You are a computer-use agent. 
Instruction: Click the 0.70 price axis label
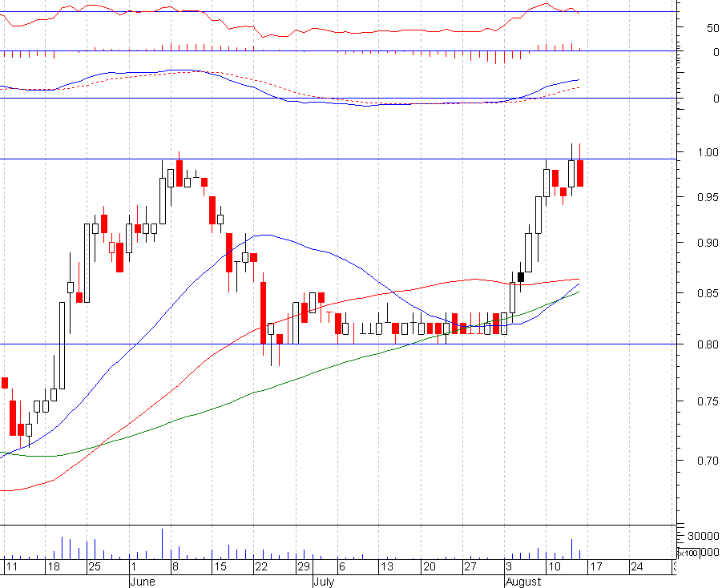point(708,461)
